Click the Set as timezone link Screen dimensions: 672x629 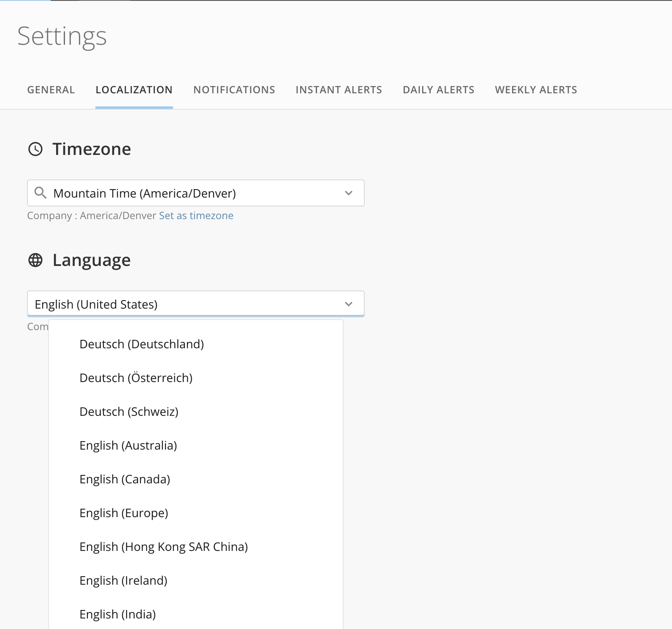click(196, 216)
